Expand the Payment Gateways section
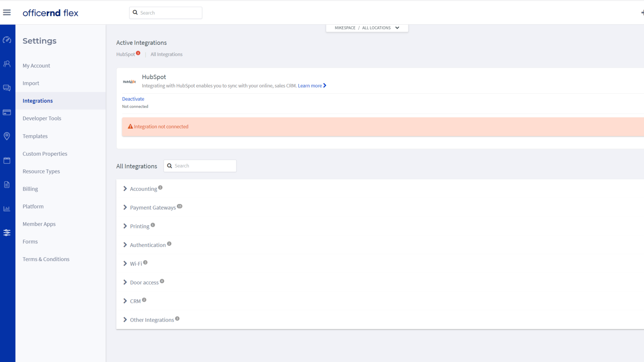Image resolution: width=644 pixels, height=362 pixels. 153,207
